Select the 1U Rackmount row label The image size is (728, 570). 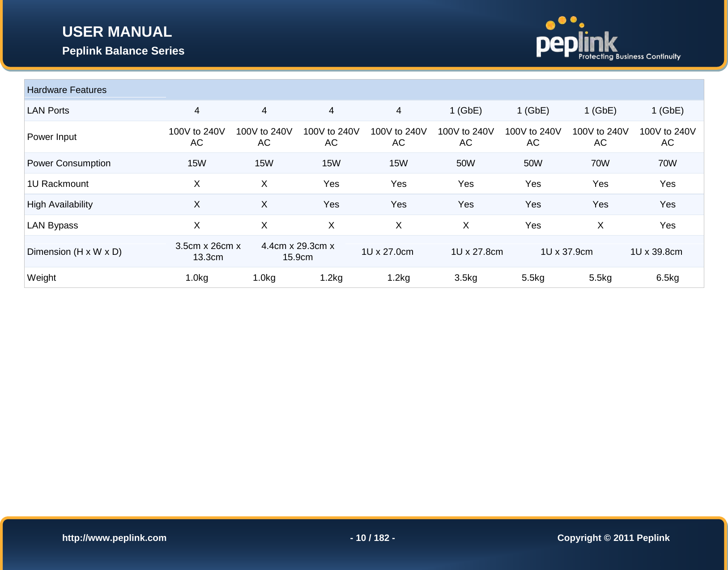pyautogui.click(x=58, y=184)
